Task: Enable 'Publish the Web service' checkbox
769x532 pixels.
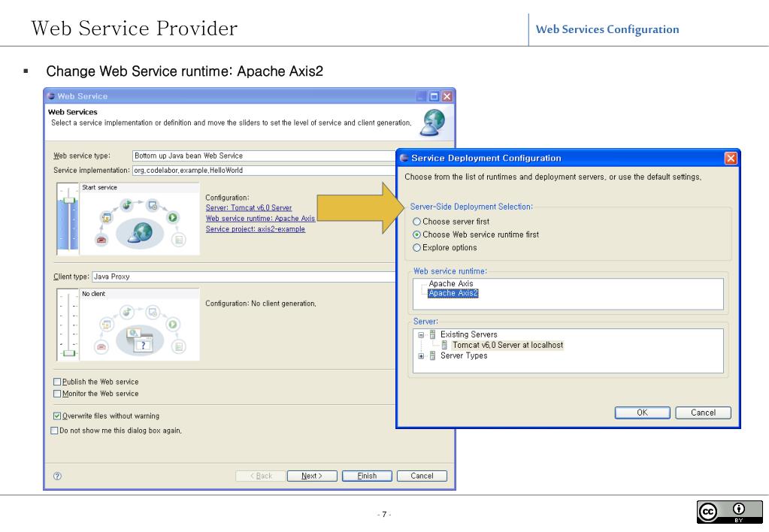Action: tap(57, 382)
